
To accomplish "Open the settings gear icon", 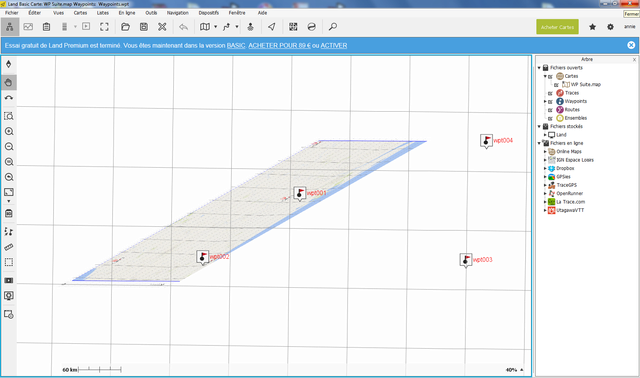I will pos(610,27).
